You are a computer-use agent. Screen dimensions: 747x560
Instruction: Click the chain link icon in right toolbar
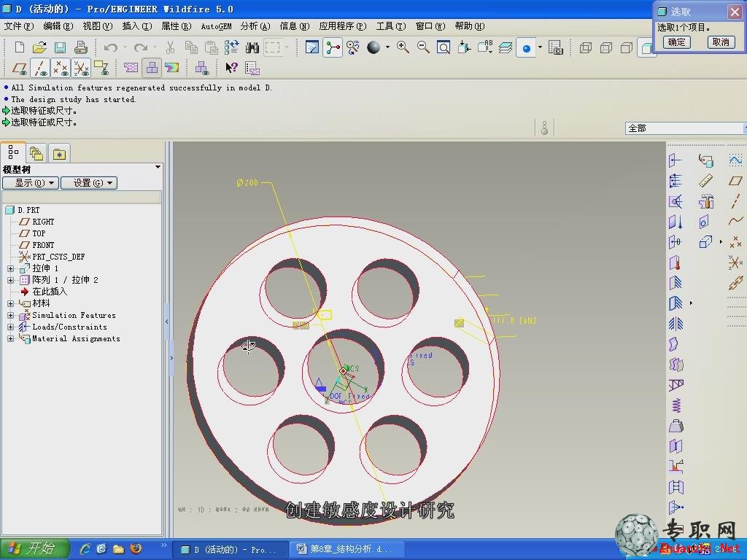click(x=735, y=284)
